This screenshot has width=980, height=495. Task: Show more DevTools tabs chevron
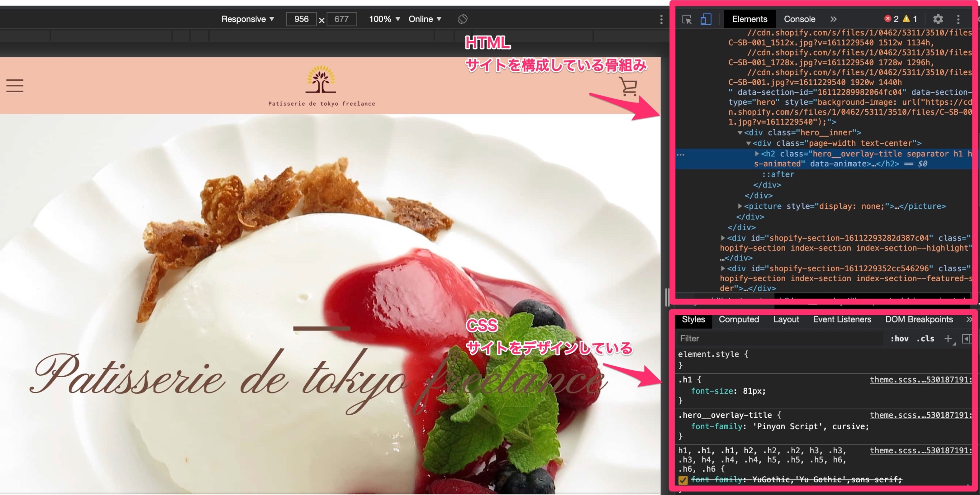(833, 19)
